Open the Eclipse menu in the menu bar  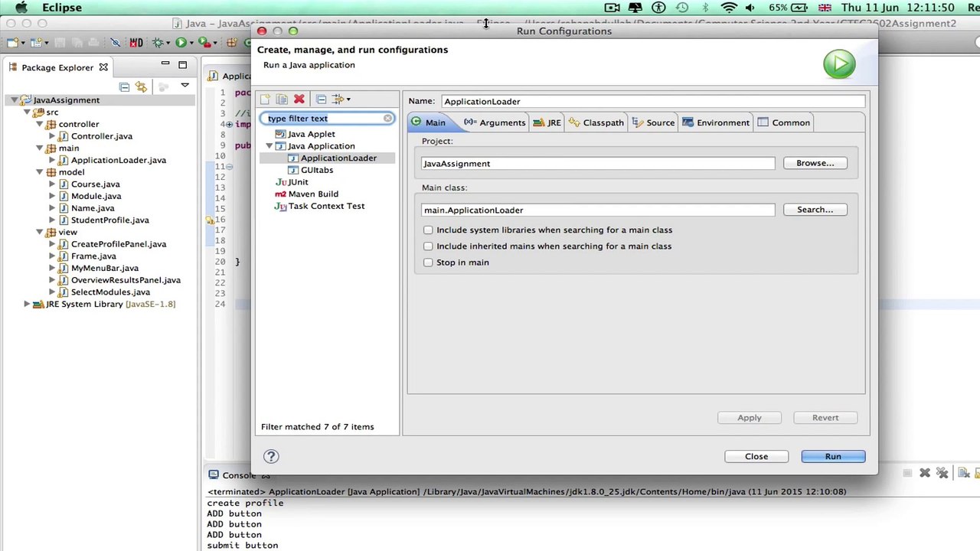(62, 8)
